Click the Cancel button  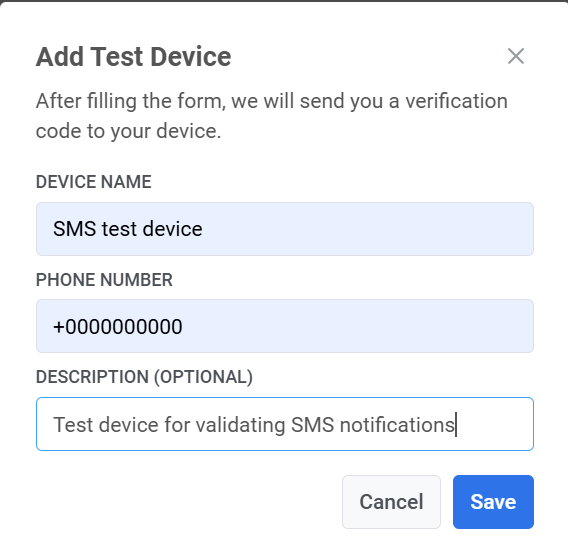point(391,502)
